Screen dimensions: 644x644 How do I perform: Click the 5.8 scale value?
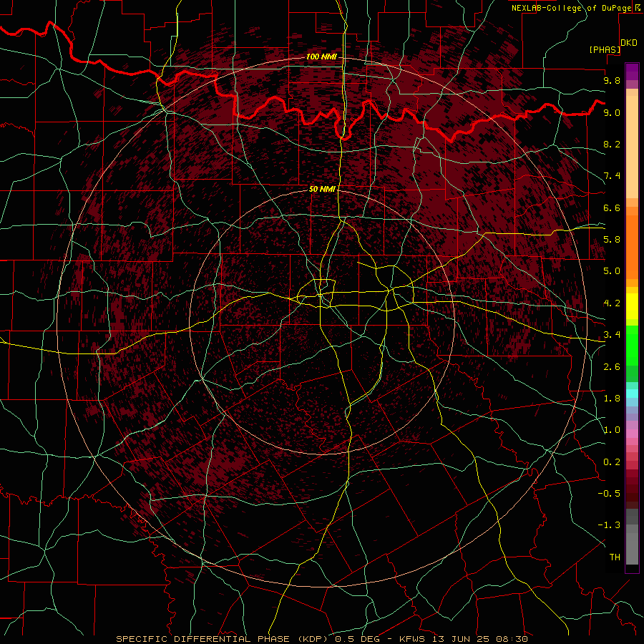pos(612,240)
